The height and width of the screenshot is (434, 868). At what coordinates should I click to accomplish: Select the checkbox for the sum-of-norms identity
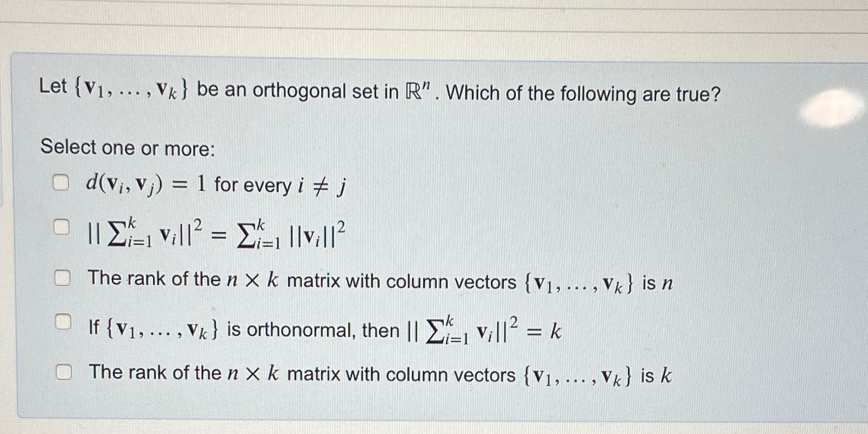click(61, 227)
